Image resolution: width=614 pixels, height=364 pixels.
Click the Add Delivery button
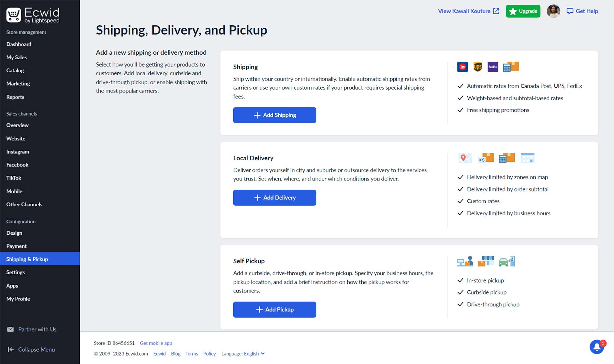pos(274,198)
